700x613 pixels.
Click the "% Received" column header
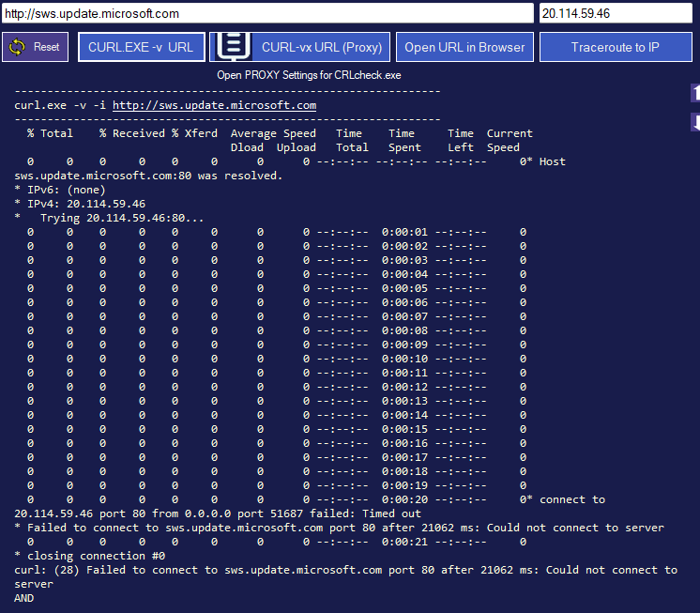132,133
